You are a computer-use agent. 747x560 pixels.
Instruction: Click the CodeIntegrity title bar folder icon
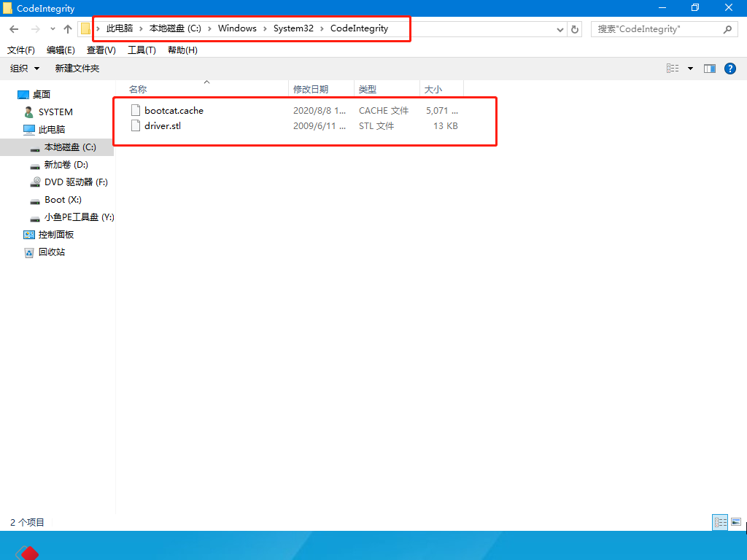tap(7, 8)
